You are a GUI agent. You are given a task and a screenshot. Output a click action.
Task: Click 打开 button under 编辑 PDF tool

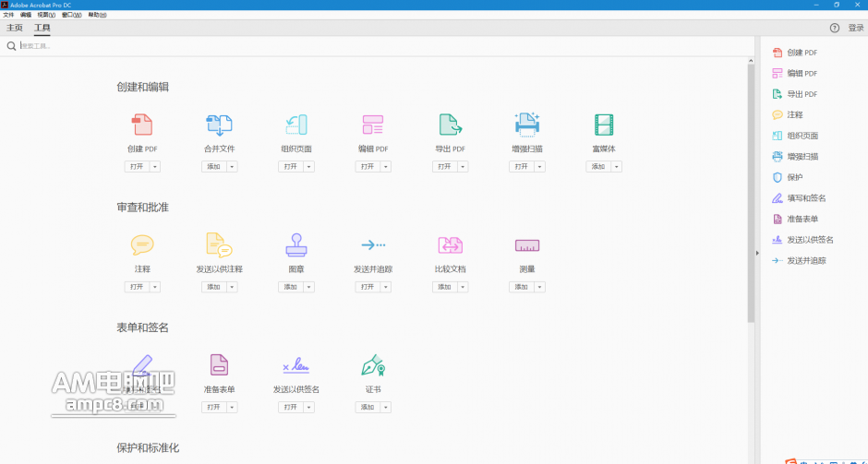(x=368, y=166)
